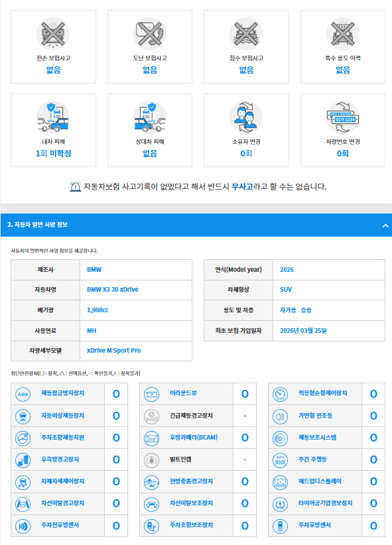Image resolution: width=392 pixels, height=545 pixels.
Task: Click the 소유자 변경 people icon
Action: (x=246, y=117)
